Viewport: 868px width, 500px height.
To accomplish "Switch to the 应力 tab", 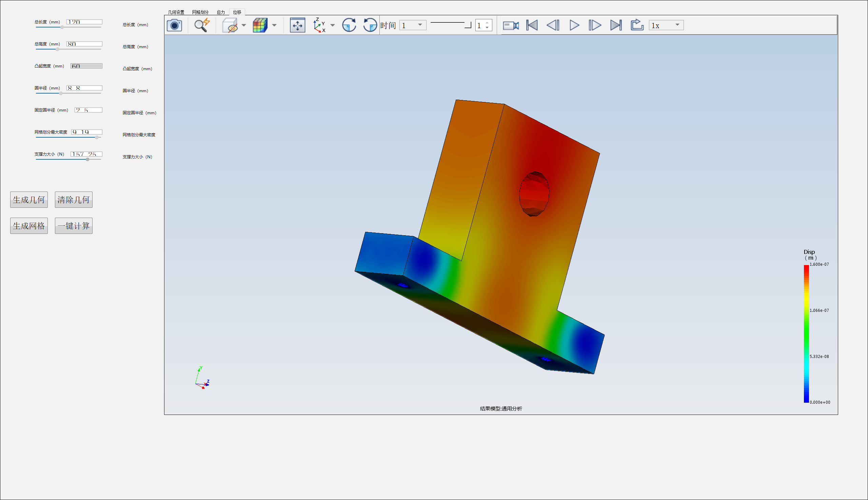I will pos(220,12).
